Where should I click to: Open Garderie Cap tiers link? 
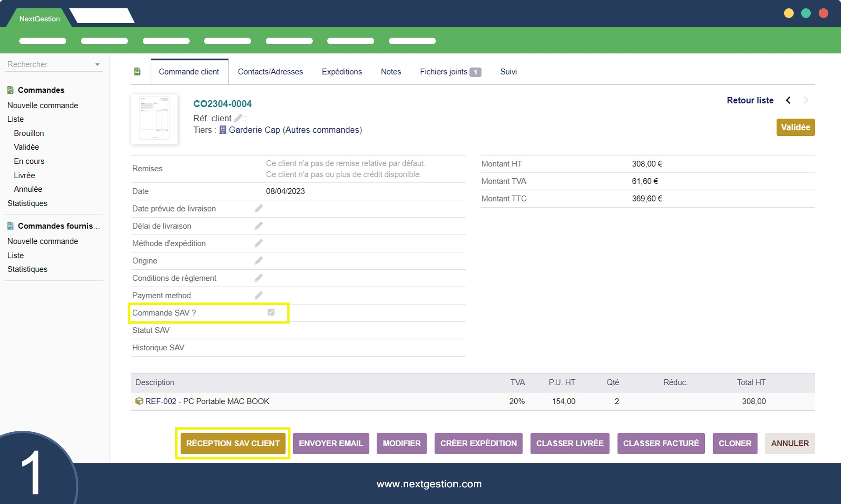(x=254, y=130)
